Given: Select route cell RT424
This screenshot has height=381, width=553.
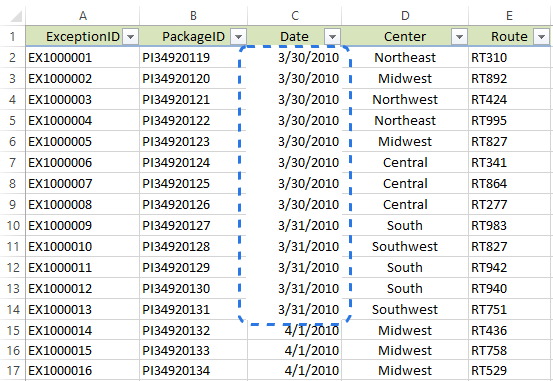Looking at the screenshot, I should (x=510, y=99).
